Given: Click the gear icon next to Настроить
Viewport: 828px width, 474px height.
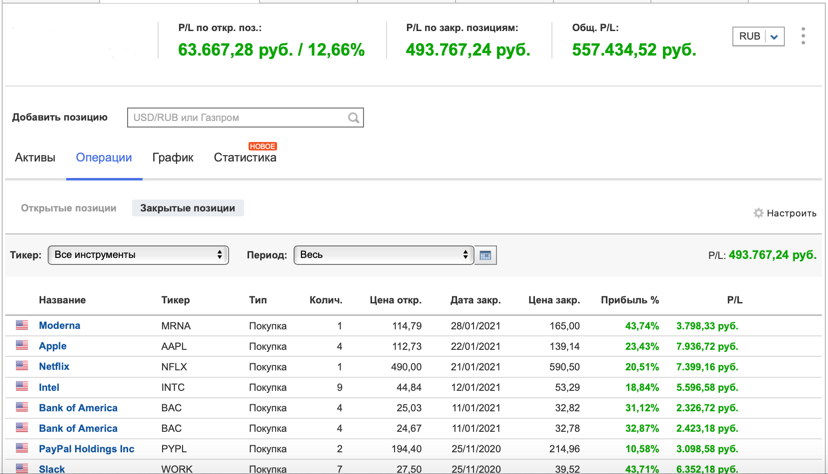Looking at the screenshot, I should 758,213.
